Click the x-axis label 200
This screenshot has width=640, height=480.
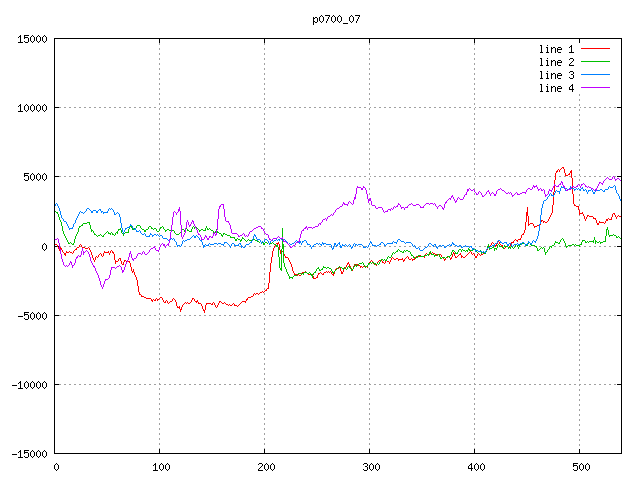click(x=266, y=467)
